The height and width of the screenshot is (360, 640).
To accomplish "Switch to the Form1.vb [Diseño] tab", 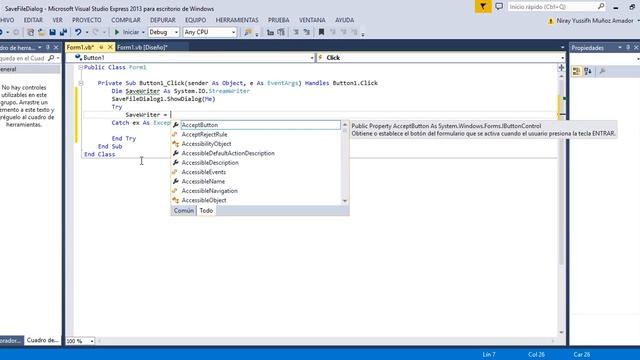I will (x=142, y=47).
